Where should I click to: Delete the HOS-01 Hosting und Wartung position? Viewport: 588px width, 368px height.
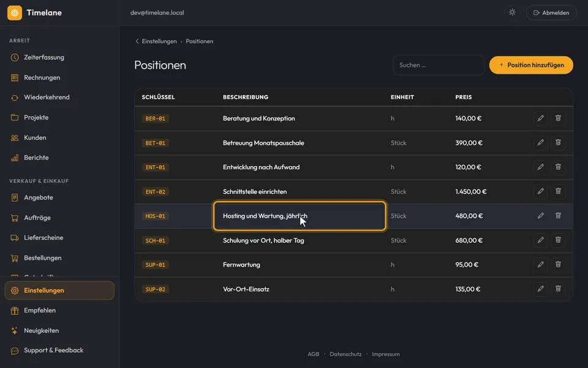point(558,216)
